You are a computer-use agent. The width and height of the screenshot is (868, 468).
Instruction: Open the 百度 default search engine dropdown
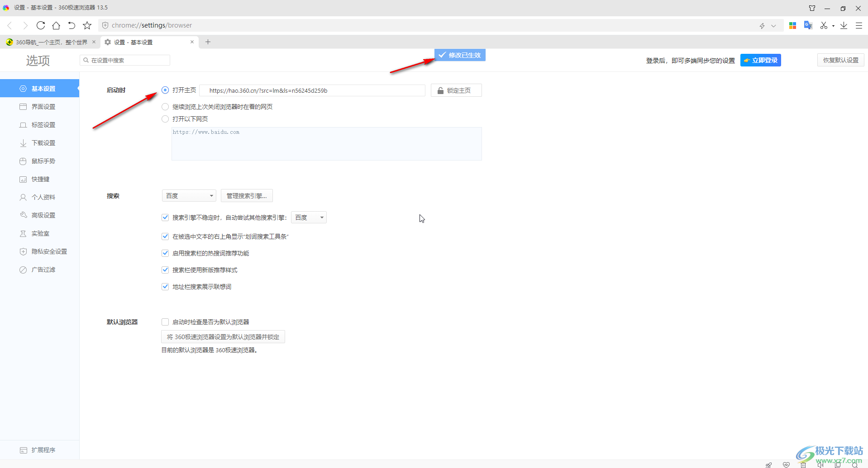pyautogui.click(x=189, y=196)
